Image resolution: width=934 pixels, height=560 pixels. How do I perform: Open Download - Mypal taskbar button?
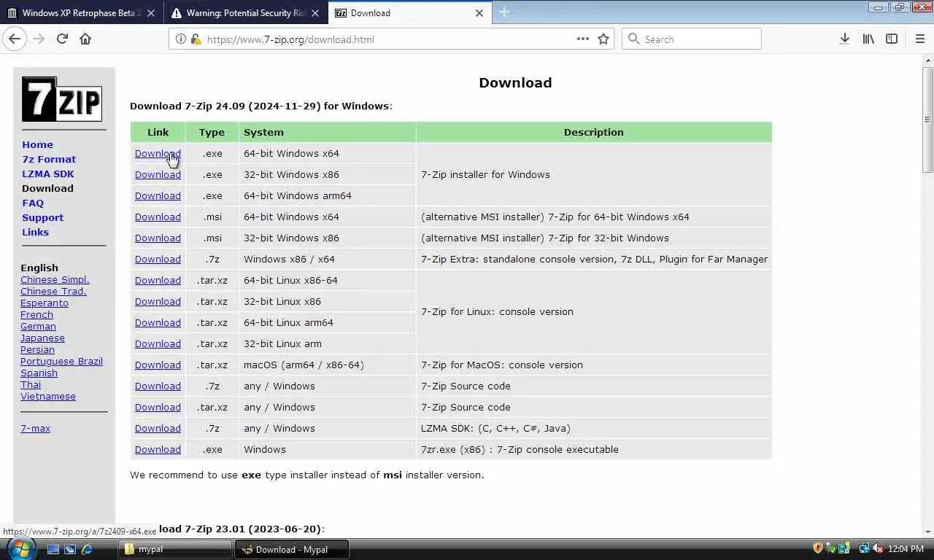291,549
